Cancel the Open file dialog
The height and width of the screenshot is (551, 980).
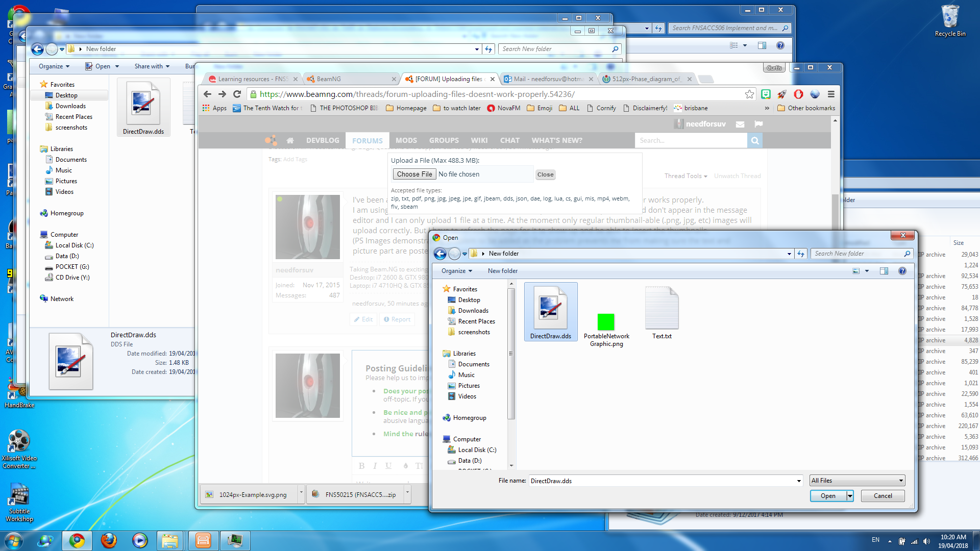pos(883,496)
